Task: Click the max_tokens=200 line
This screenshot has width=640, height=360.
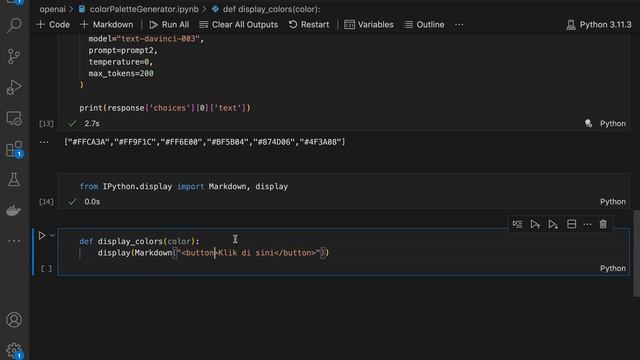Action: [x=121, y=73]
